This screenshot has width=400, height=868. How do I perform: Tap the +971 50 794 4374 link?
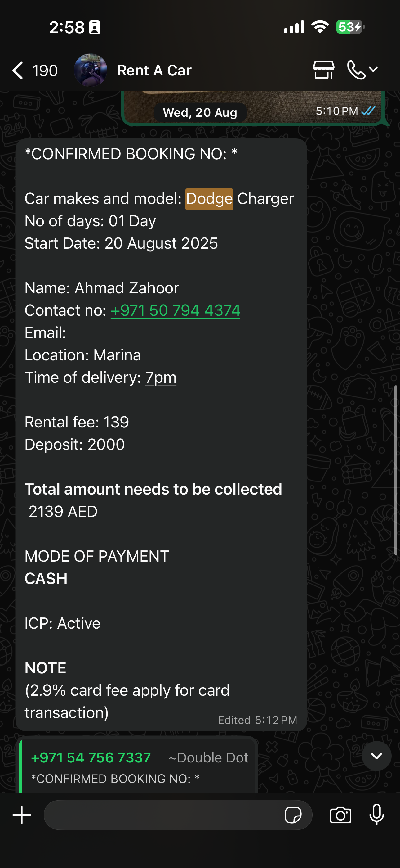(175, 310)
